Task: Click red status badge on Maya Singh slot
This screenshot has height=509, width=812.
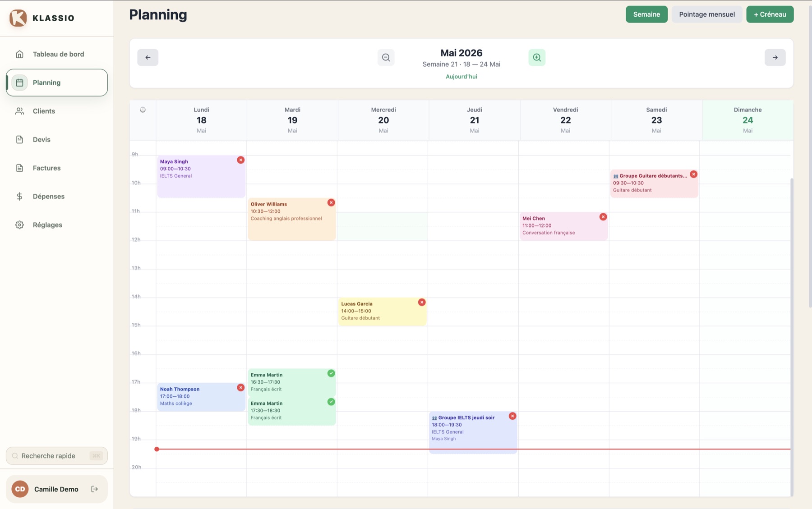Action: 241,160
